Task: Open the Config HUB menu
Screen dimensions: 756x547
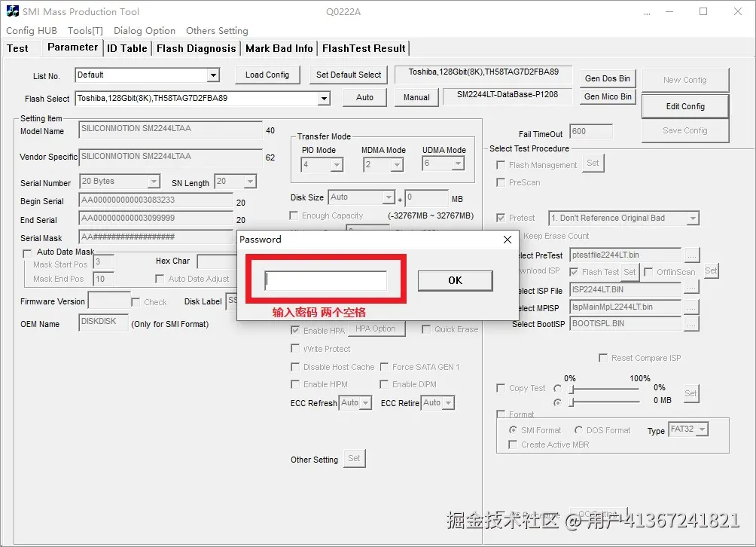Action: tap(32, 30)
